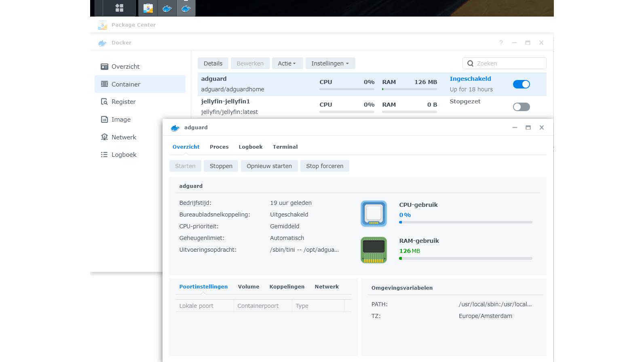The image size is (644, 362).
Task: Click the Package Center window icon
Action: [x=102, y=25]
